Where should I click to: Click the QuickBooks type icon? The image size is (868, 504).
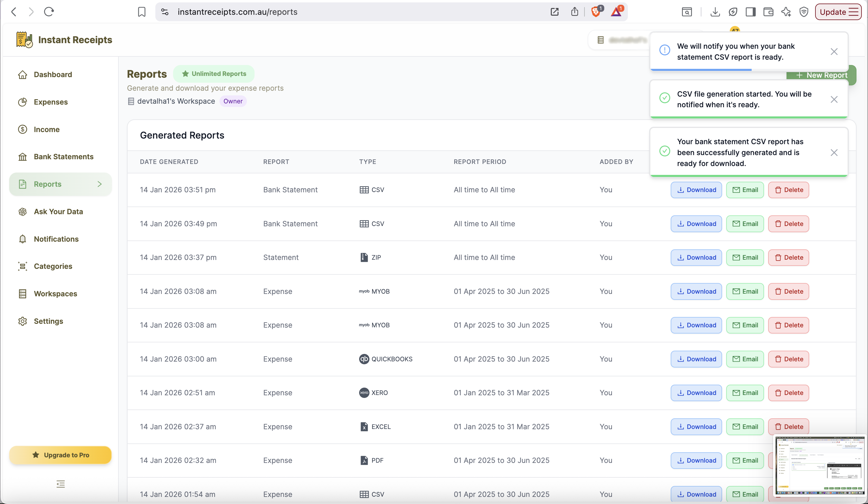364,359
